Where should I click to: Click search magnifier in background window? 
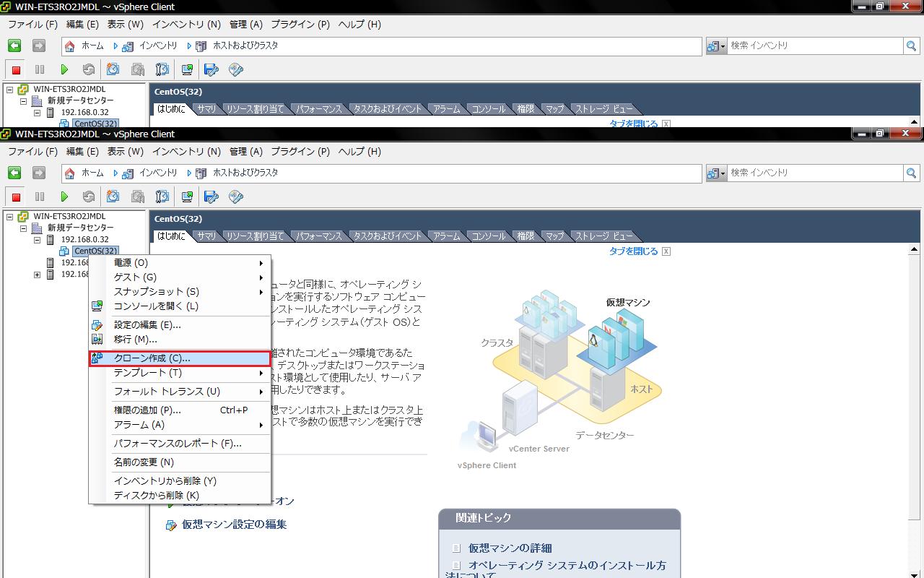(912, 46)
